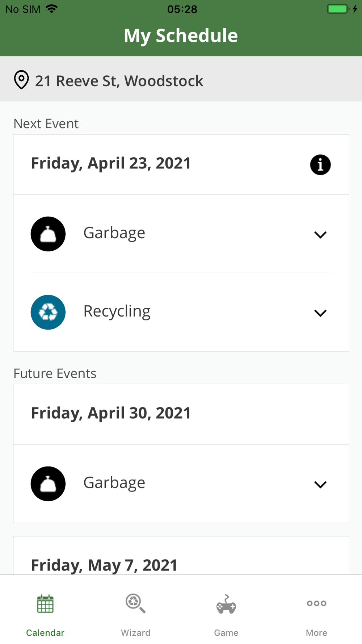Tap the More three-dots icon
Viewport: 362px width, 644px height.
[316, 603]
